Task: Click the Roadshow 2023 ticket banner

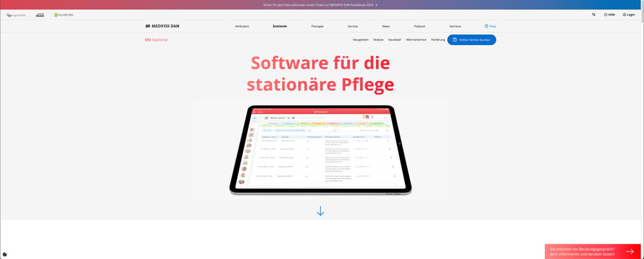Action: click(320, 5)
